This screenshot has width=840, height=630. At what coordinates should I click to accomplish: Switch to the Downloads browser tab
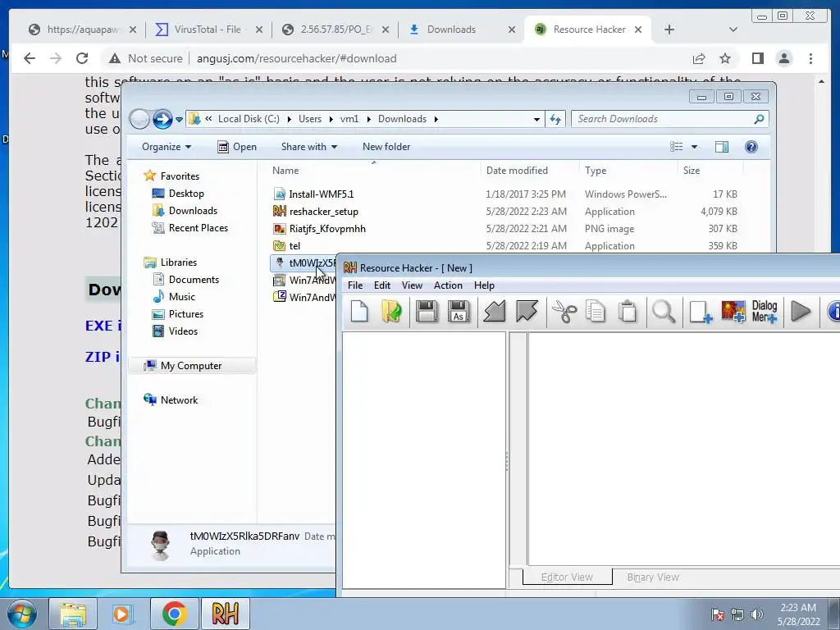coord(452,30)
